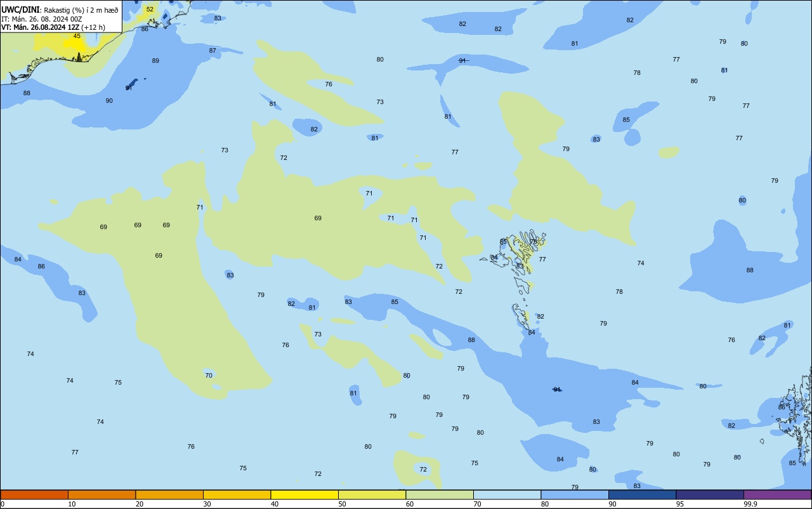Click the humidity value '87' on the map
The width and height of the screenshot is (812, 509).
click(x=213, y=51)
